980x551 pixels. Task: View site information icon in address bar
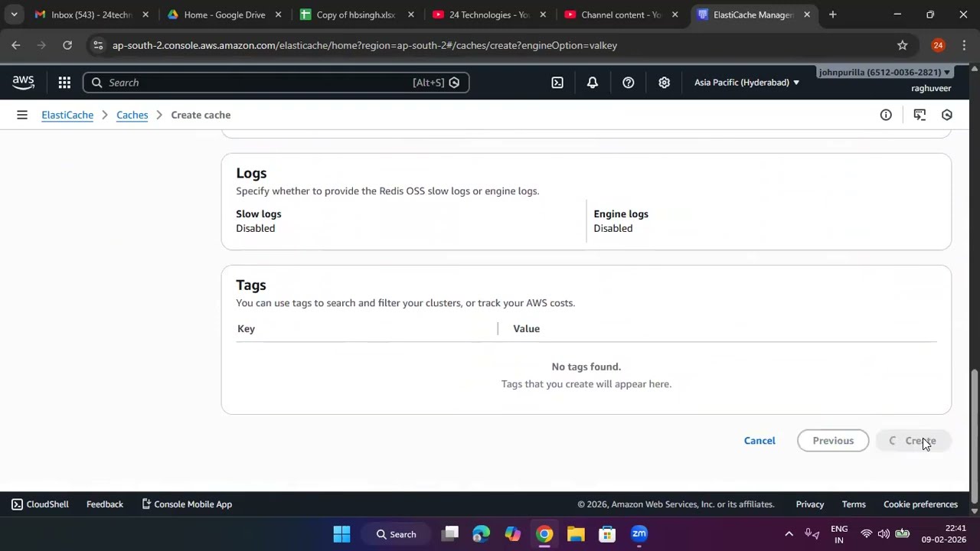(97, 45)
